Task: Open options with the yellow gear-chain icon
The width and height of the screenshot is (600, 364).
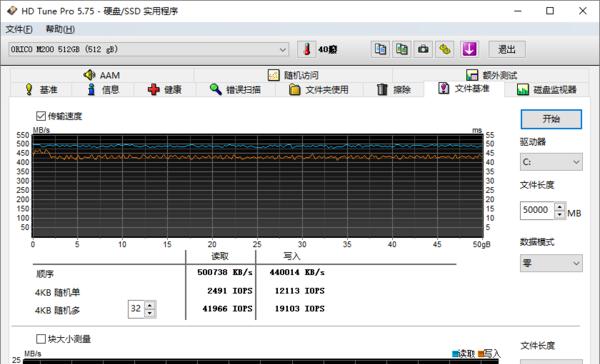Action: click(445, 49)
